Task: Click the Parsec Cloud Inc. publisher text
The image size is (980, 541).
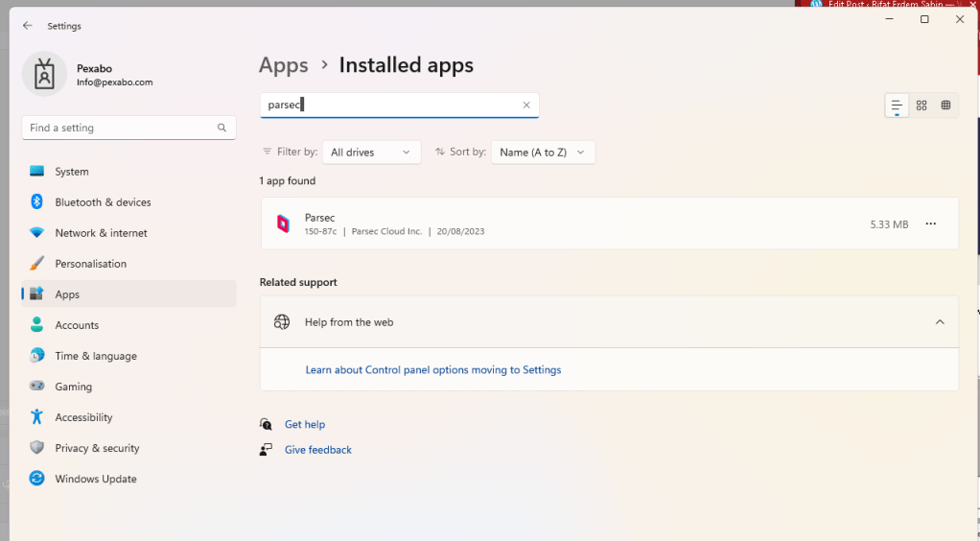Action: (x=386, y=231)
